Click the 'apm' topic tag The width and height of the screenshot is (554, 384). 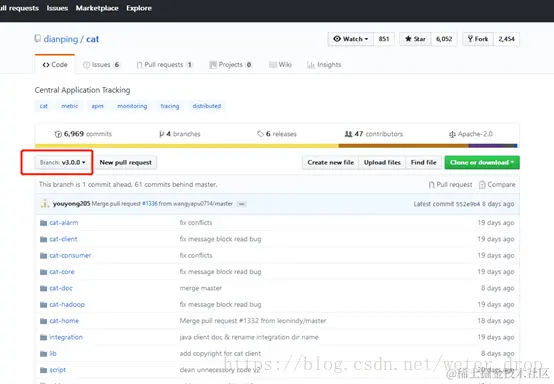point(98,106)
